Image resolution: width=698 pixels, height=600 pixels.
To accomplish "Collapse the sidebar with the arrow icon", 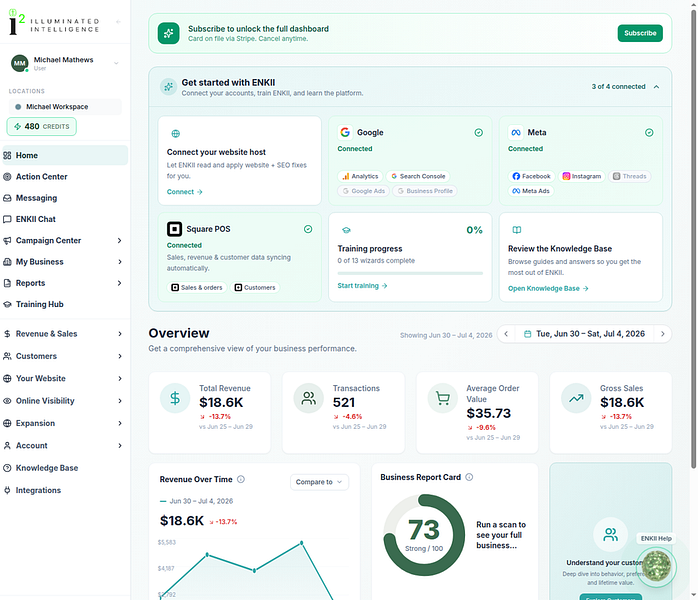I will [118, 21].
